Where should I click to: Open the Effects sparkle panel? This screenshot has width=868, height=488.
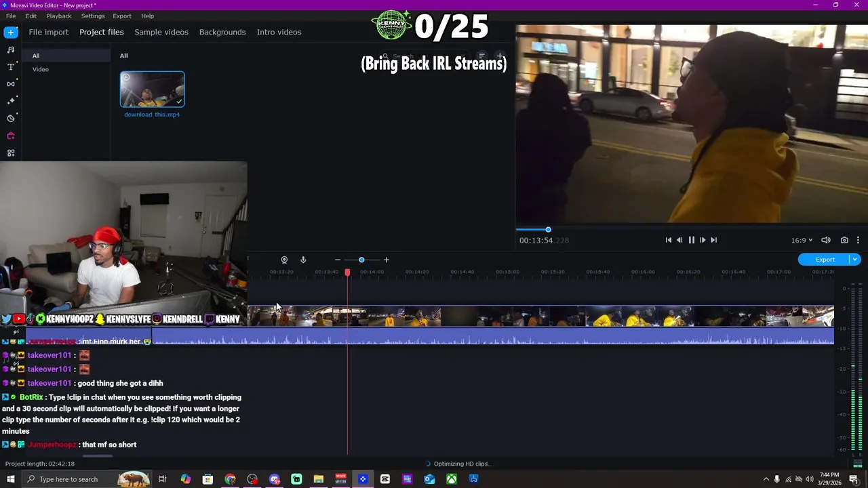pos(11,101)
